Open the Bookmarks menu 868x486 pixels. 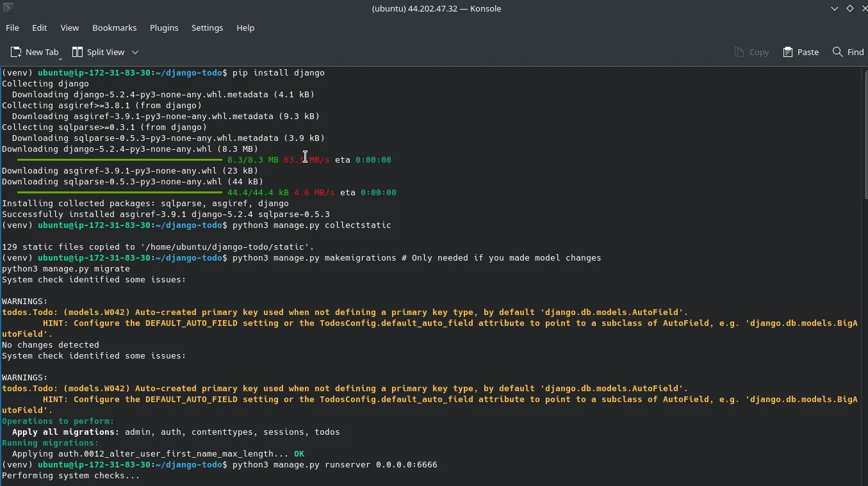point(114,28)
